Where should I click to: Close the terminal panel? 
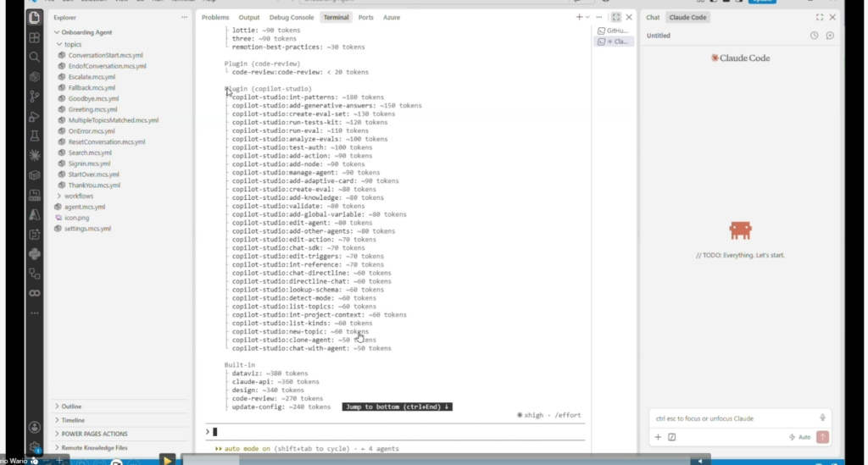point(629,17)
